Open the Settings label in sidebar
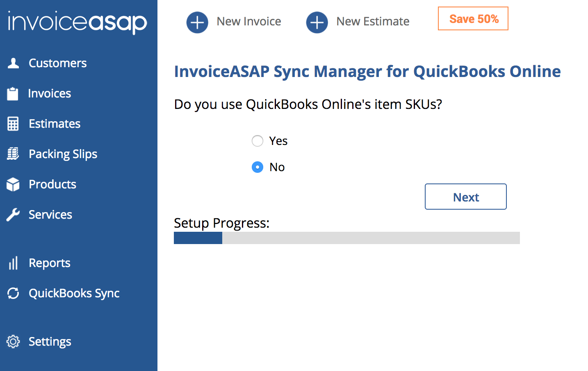Screen dimensions: 588x371 (x=50, y=342)
